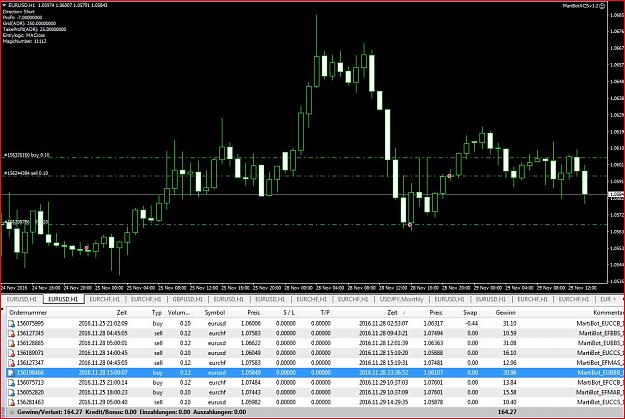Click the profit value 10.59
This screenshot has height=419, width=625.
(x=509, y=333)
